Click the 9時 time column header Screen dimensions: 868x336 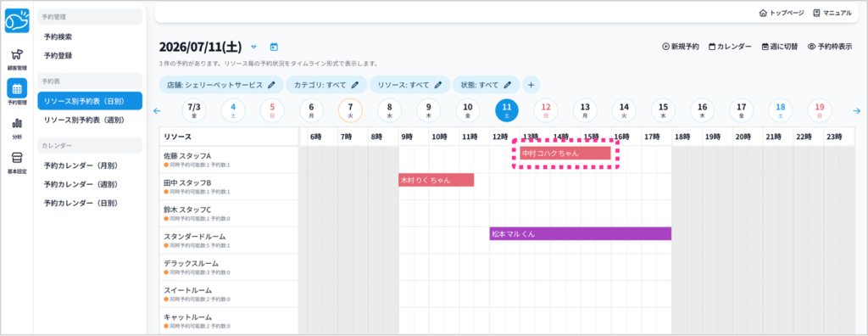click(x=414, y=137)
